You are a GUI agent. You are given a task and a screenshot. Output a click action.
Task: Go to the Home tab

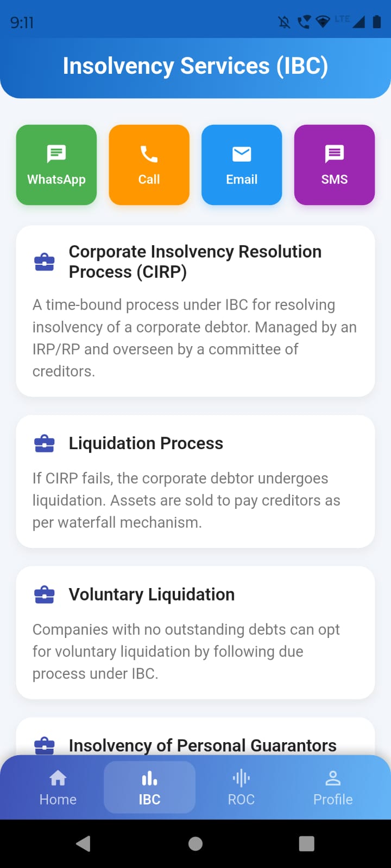coord(58,787)
